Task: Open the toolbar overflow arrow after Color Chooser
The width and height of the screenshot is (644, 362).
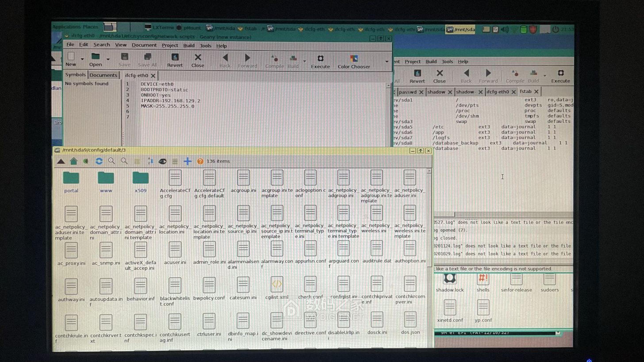Action: [x=387, y=61]
